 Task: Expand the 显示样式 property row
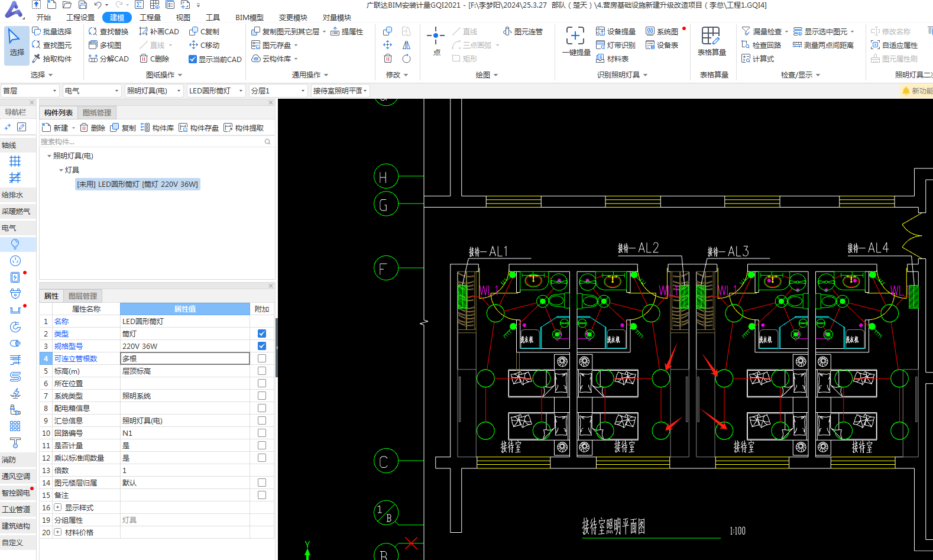point(57,507)
